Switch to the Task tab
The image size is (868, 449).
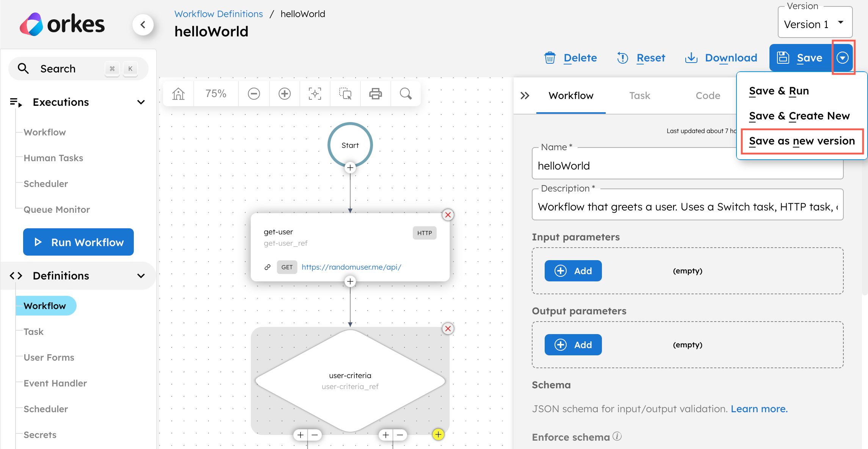click(640, 96)
